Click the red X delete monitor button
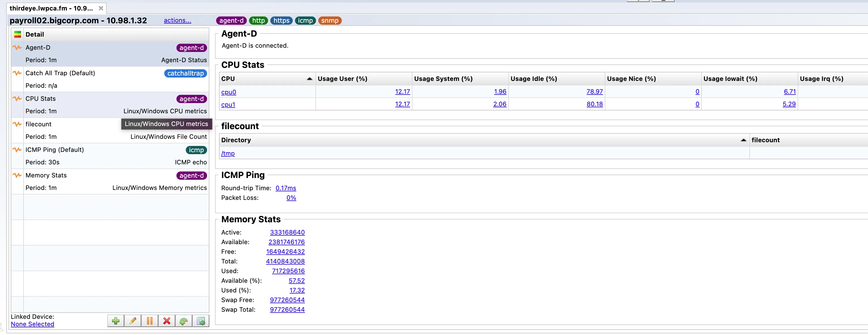The height and width of the screenshot is (335, 868). 167,321
